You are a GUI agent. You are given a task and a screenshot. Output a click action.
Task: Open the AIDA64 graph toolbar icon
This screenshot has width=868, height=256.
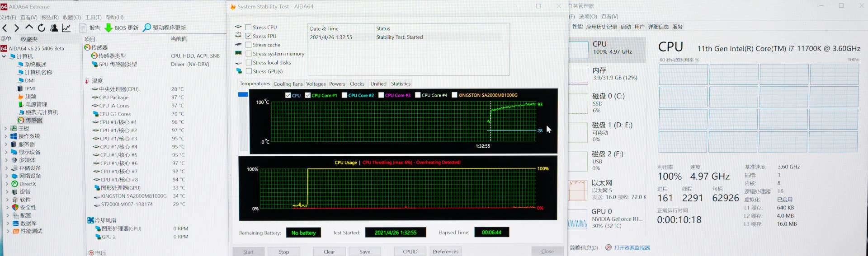pyautogui.click(x=66, y=28)
